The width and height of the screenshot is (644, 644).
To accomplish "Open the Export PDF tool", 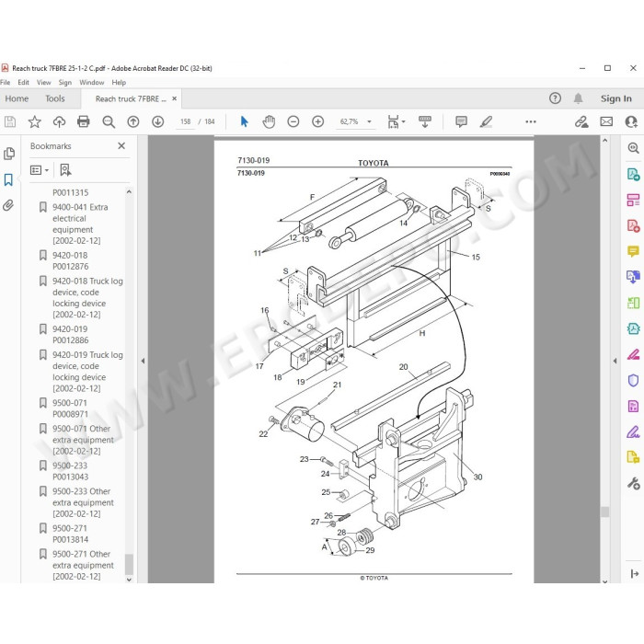I will [633, 174].
